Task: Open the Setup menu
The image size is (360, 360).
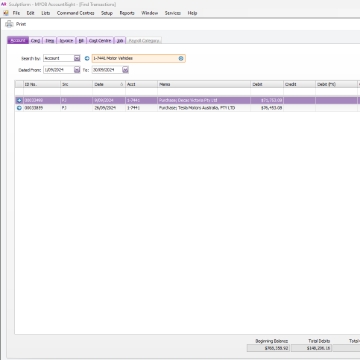Action: pyautogui.click(x=107, y=13)
